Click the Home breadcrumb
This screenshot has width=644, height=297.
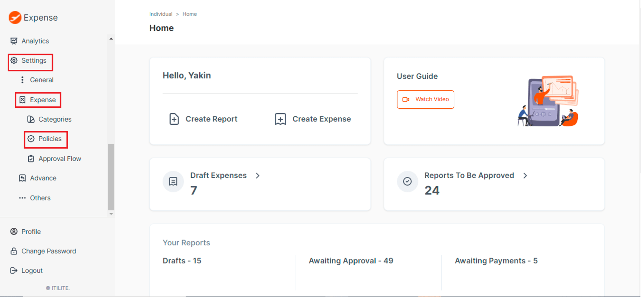click(x=189, y=14)
